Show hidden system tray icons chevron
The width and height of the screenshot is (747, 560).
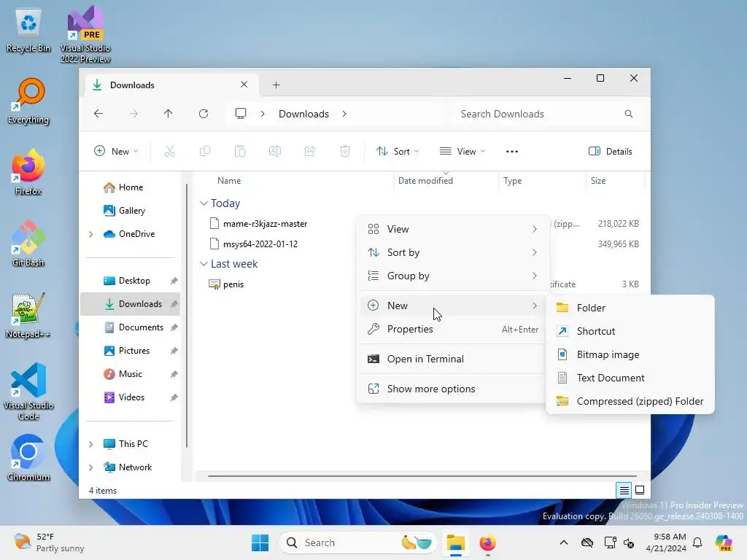[x=564, y=542]
